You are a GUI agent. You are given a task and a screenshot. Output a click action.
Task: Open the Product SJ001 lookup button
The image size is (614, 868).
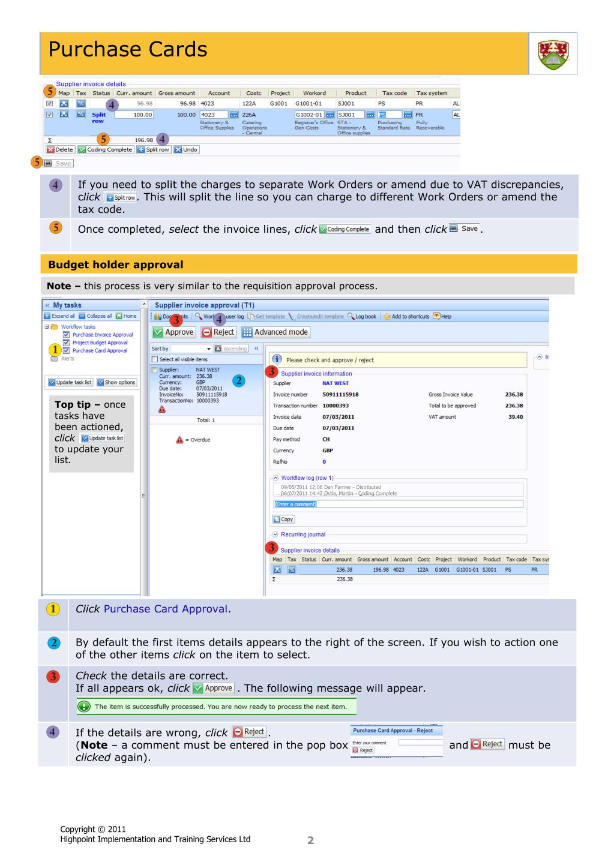(x=370, y=115)
